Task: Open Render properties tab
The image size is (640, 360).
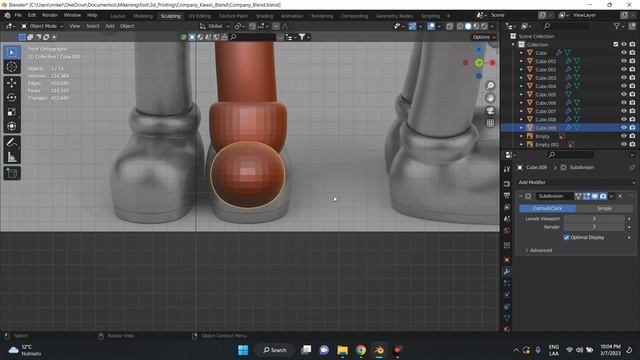Action: coord(507,184)
